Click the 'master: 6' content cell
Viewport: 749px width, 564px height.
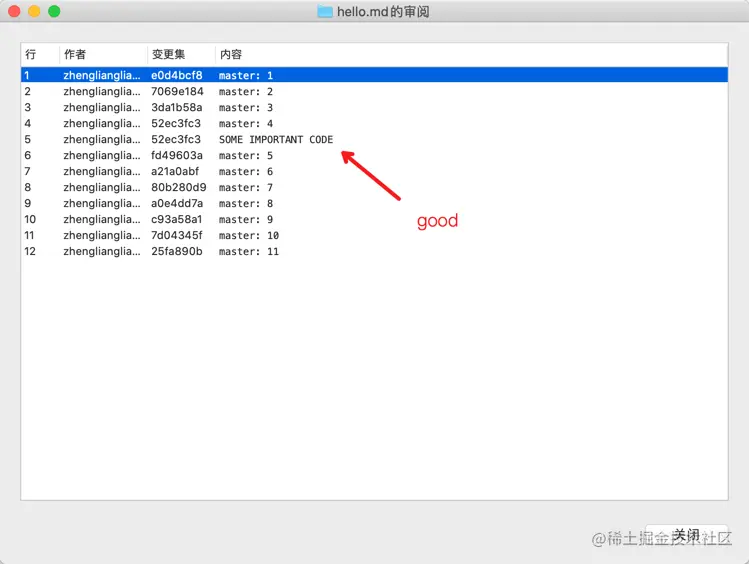pos(246,172)
